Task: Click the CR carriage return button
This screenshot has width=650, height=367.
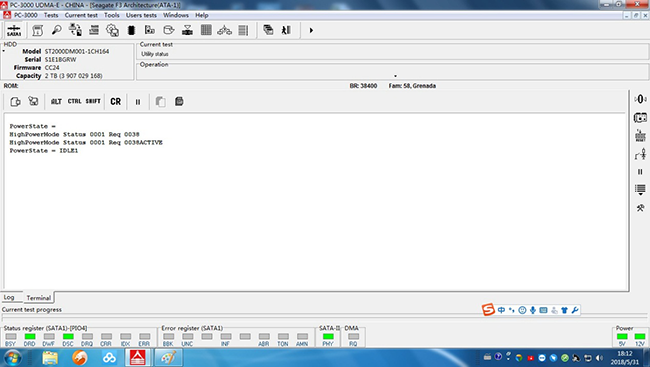Action: (116, 102)
